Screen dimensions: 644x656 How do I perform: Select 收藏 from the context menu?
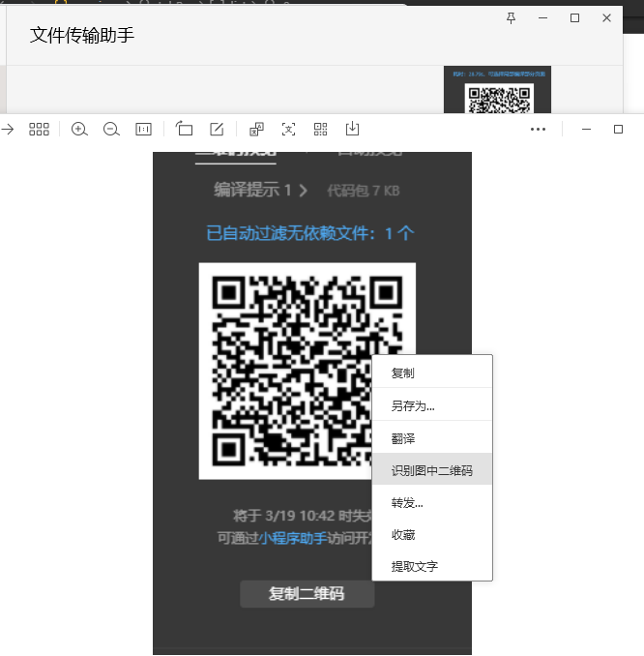point(432,534)
